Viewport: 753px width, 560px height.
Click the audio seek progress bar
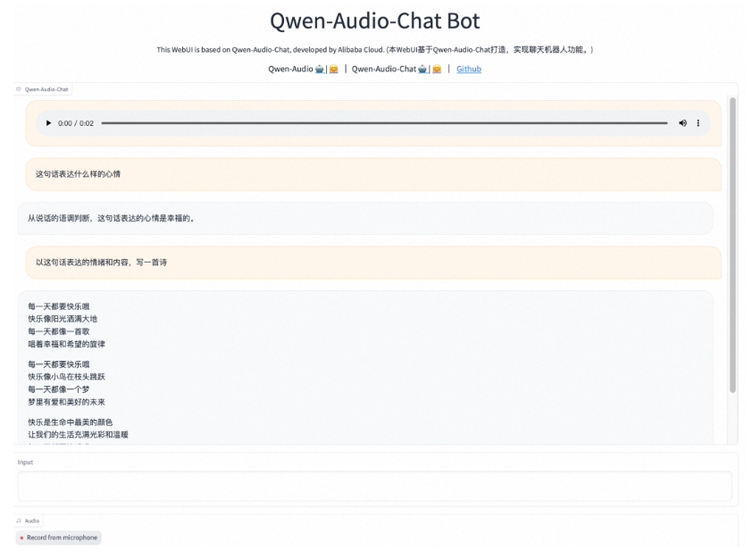click(x=384, y=123)
